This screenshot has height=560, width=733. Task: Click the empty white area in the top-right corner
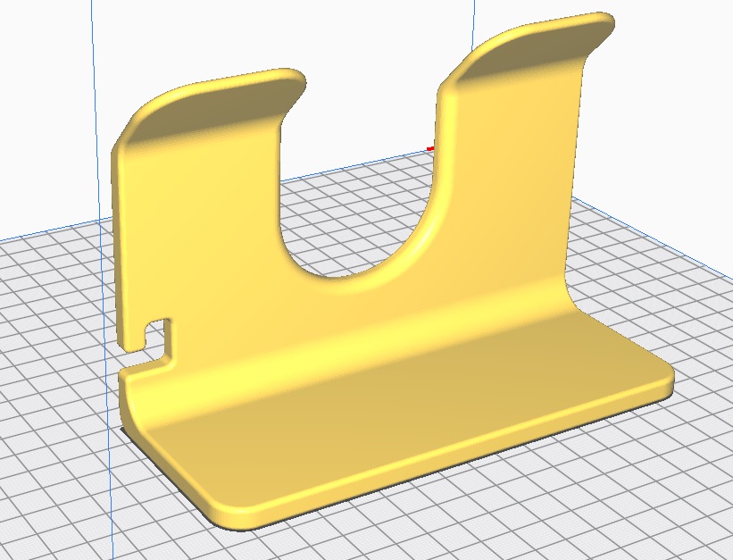[x=679, y=54]
